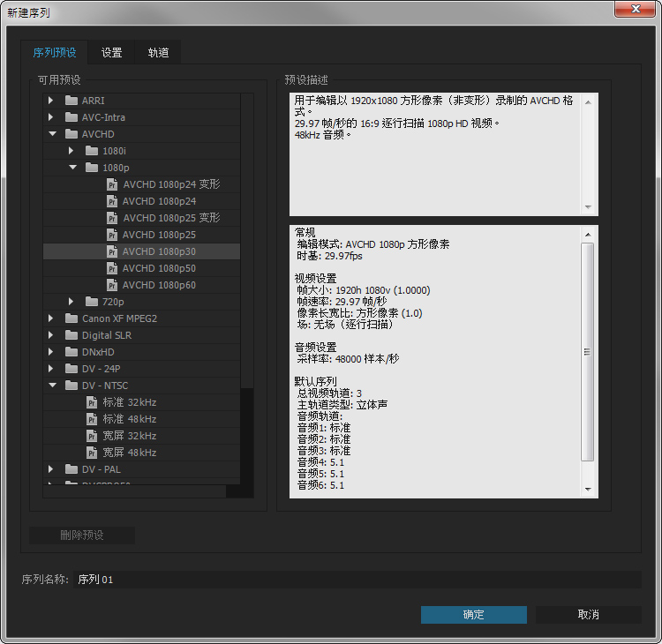Click the Pr icon next to AVCHD 1080p25
662x644 pixels.
pos(112,235)
